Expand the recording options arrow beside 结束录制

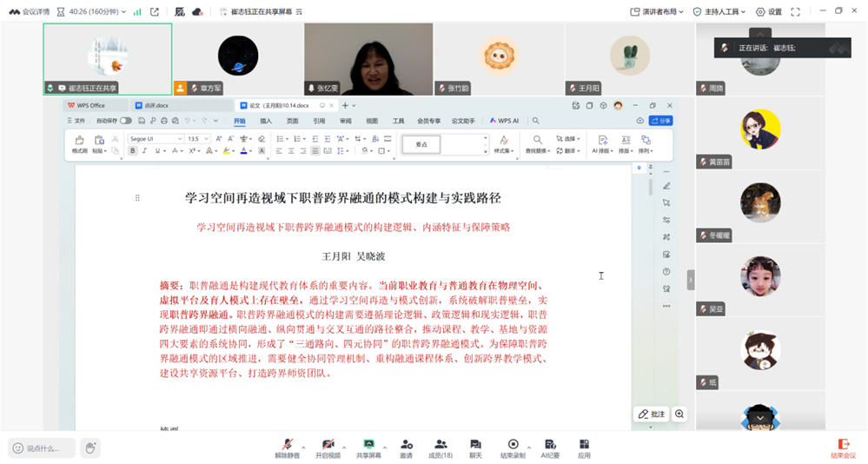(528, 447)
